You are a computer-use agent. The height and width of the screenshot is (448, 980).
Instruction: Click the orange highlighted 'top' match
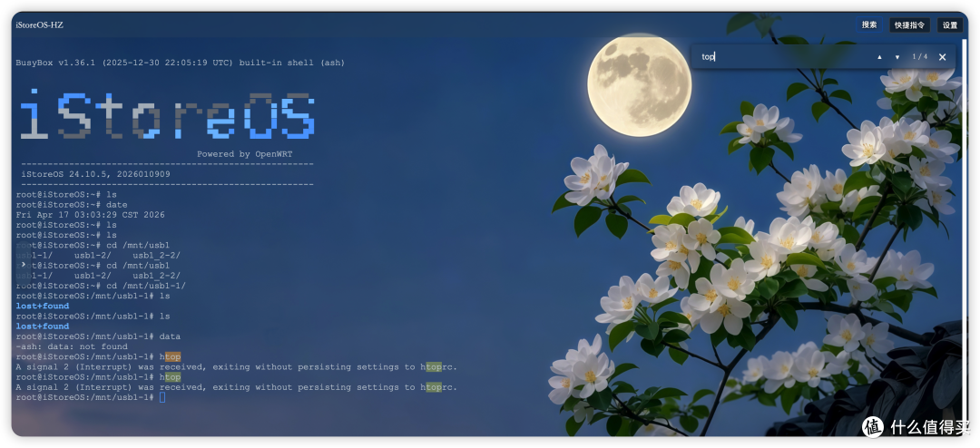coord(172,356)
